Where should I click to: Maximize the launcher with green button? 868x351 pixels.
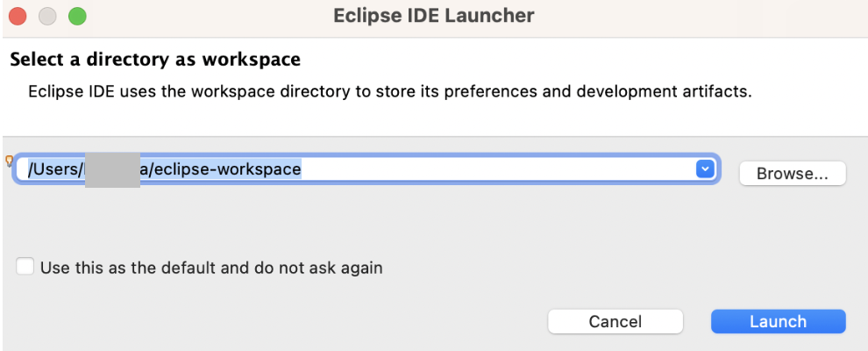[77, 17]
